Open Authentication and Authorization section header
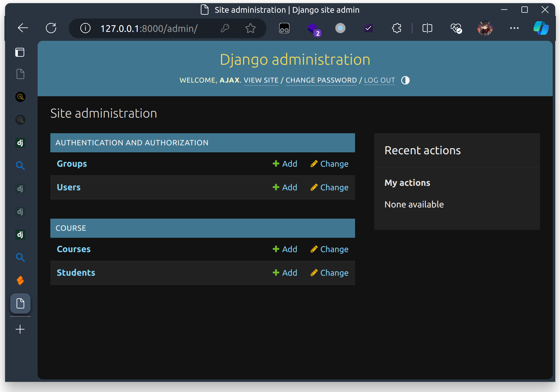The image size is (560, 392). tap(132, 143)
